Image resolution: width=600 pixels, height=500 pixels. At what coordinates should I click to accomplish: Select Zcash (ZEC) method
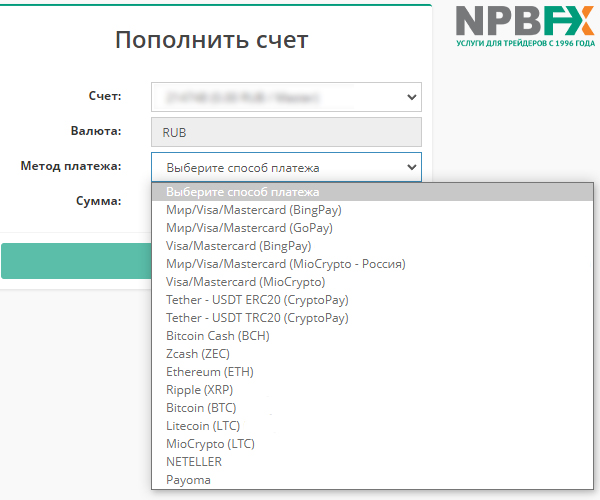point(372,354)
